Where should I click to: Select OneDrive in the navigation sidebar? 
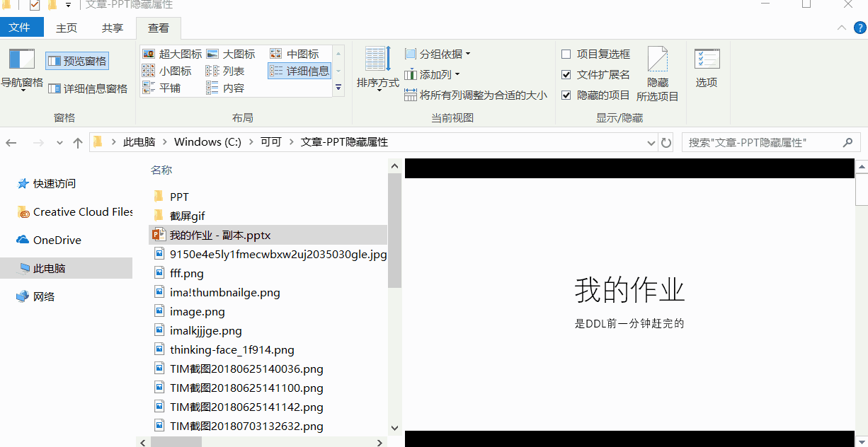tap(57, 240)
